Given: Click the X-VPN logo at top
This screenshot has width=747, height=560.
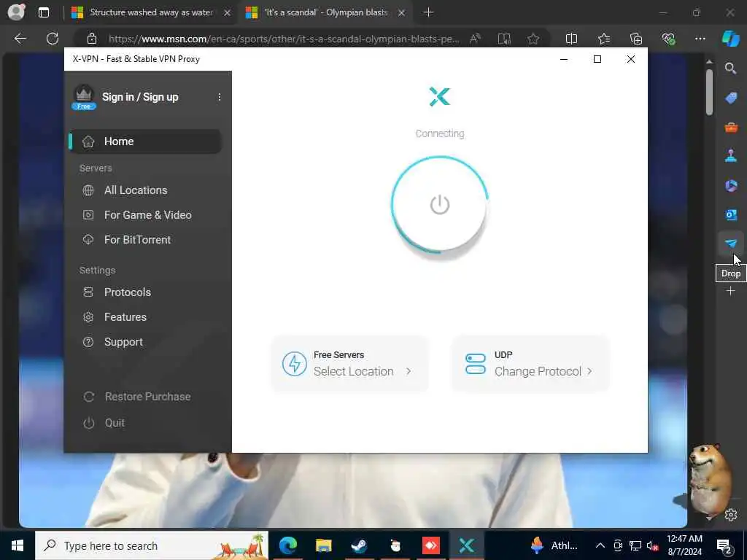Looking at the screenshot, I should [x=439, y=97].
